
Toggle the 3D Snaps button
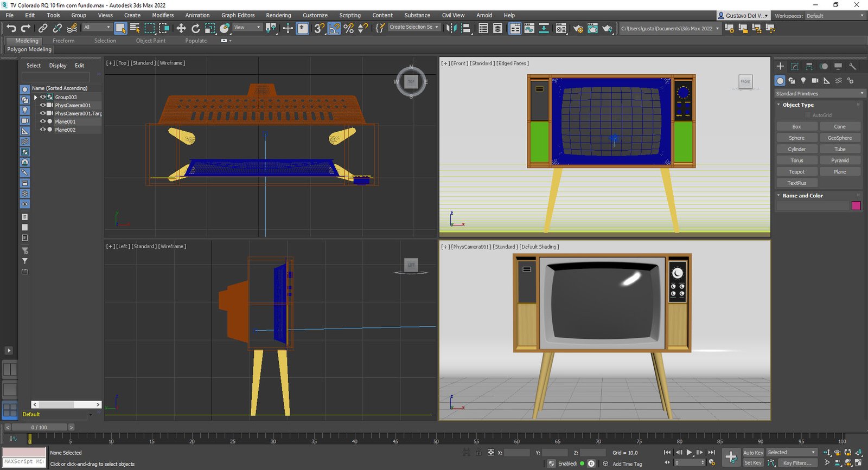(320, 28)
